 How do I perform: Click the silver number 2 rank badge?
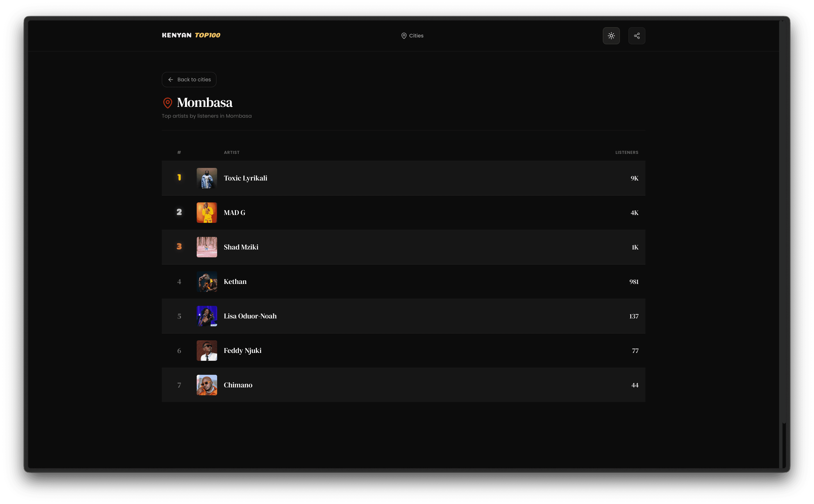tap(179, 212)
